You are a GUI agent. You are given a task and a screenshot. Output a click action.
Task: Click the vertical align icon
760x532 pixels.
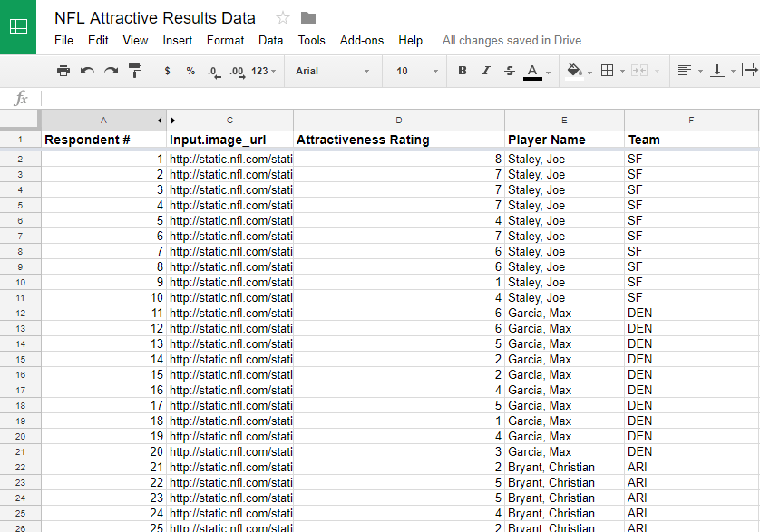click(716, 71)
